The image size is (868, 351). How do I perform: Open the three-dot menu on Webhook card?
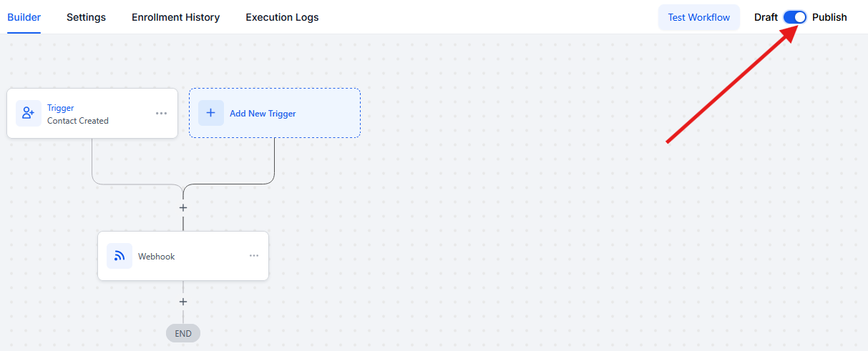[x=254, y=256]
